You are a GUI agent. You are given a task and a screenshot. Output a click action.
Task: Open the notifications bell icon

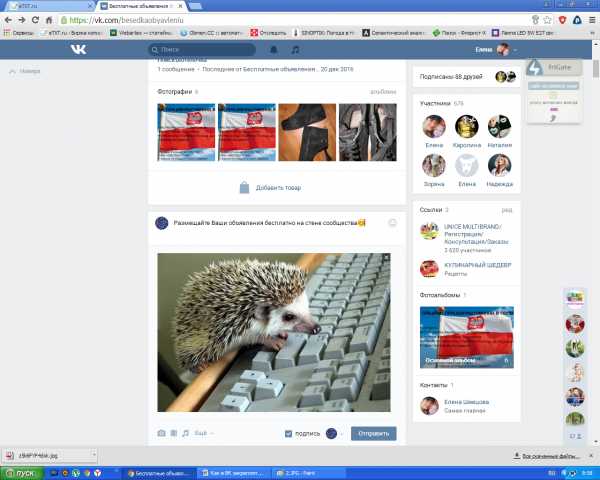point(274,50)
